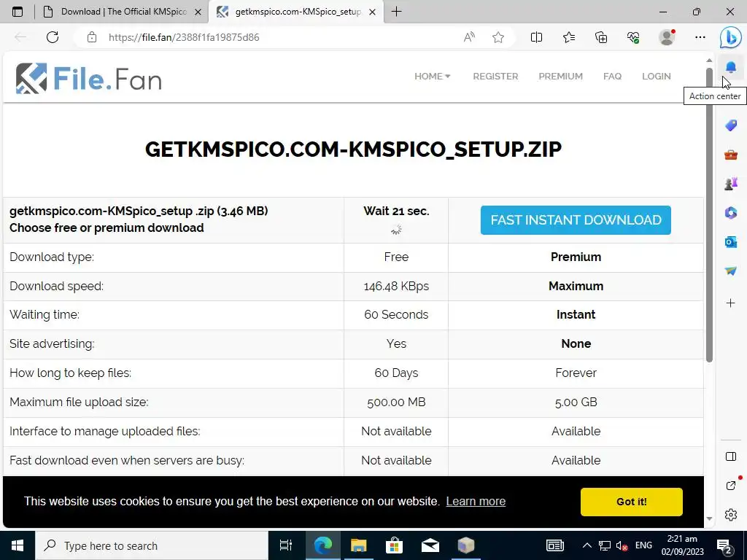Open the Games chess sidebar icon
747x560 pixels.
click(731, 183)
